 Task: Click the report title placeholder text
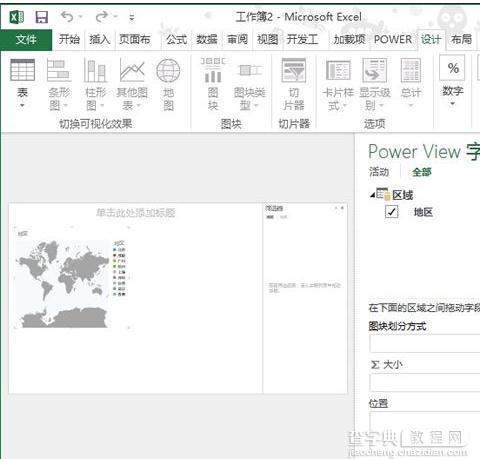136,213
